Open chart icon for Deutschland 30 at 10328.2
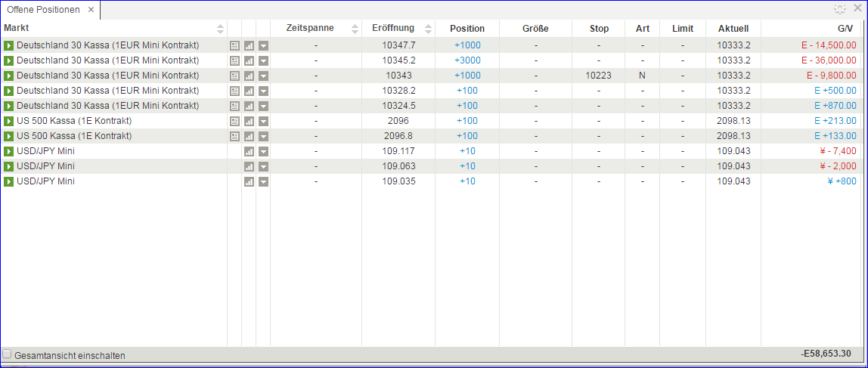The width and height of the screenshot is (868, 368). click(x=249, y=91)
